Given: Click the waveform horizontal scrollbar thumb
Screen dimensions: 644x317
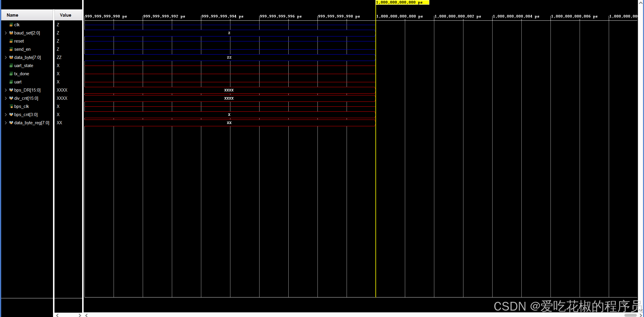Looking at the screenshot, I should click(630, 315).
